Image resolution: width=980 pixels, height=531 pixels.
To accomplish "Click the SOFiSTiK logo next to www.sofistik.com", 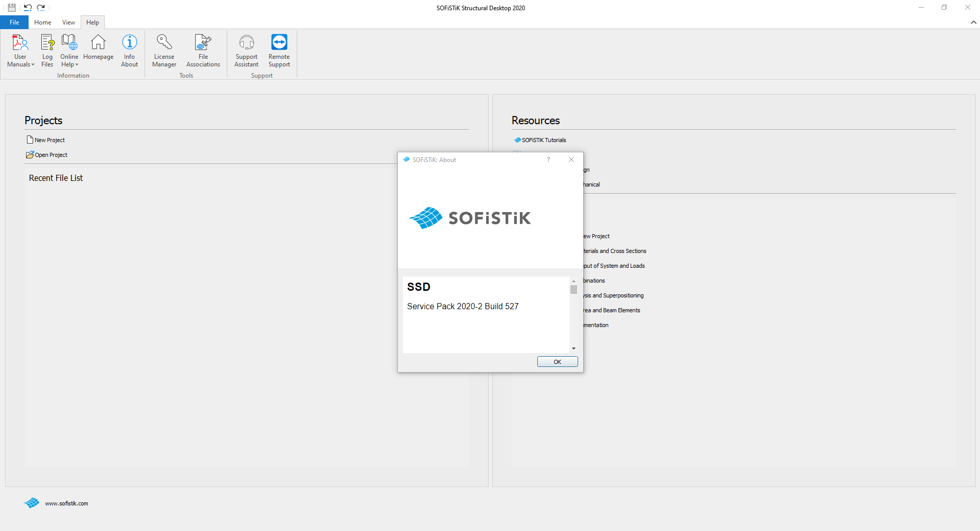I will point(32,503).
